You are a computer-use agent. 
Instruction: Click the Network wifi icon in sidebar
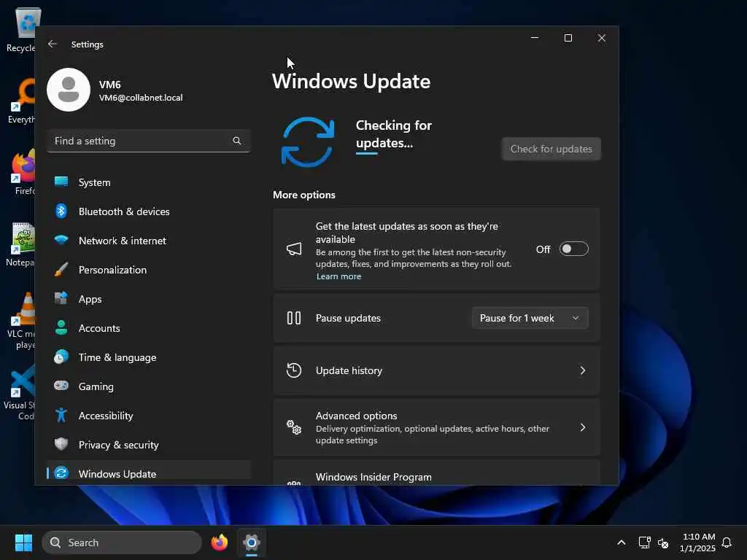tap(61, 239)
